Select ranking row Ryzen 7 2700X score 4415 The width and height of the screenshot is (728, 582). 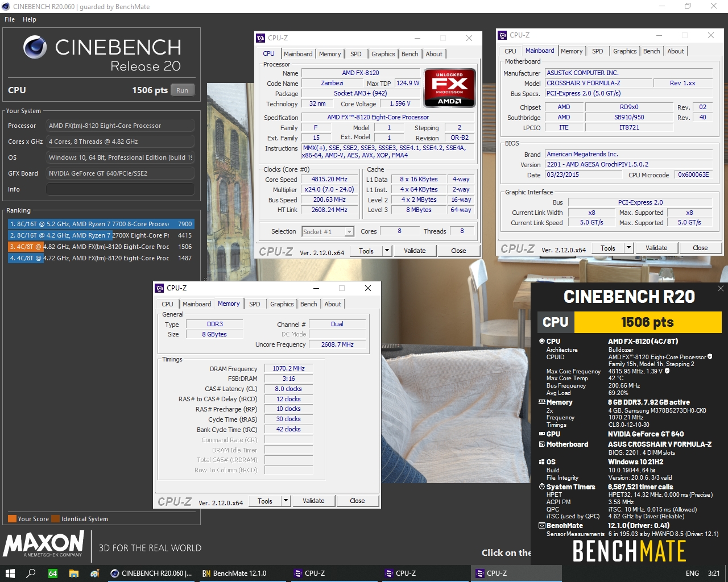tap(101, 235)
